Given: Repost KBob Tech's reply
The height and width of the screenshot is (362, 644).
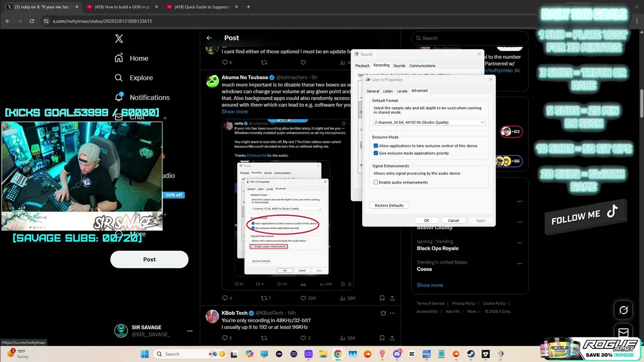Looking at the screenshot, I should tap(264, 338).
